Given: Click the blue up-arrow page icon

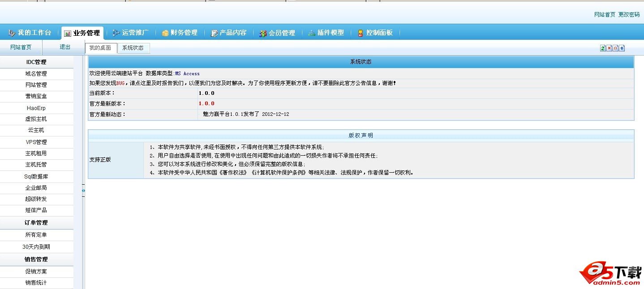Looking at the screenshot, I should [622, 48].
